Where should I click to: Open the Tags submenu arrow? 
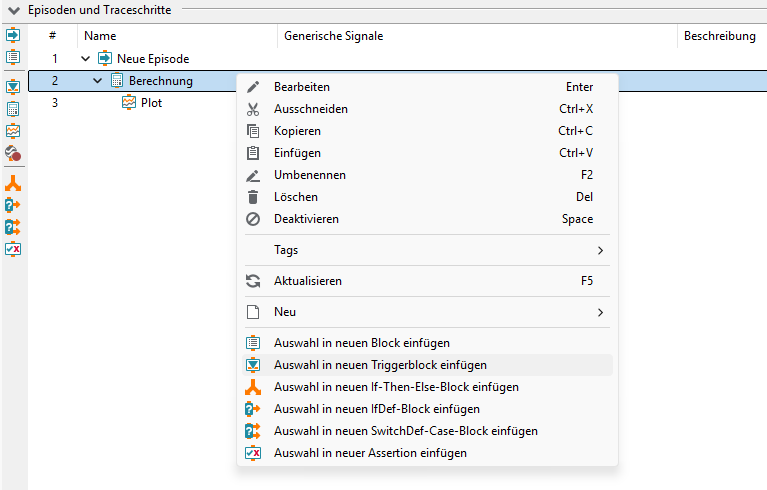(600, 250)
